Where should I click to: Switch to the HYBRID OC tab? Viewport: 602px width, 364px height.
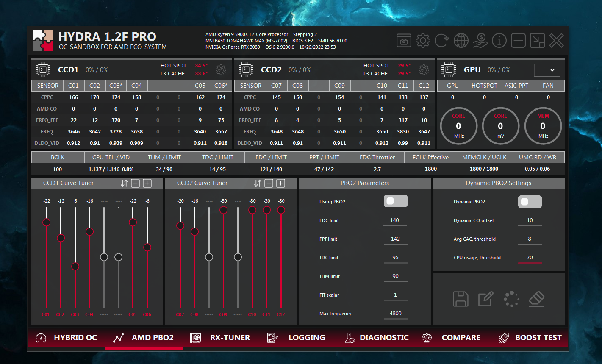click(x=67, y=338)
